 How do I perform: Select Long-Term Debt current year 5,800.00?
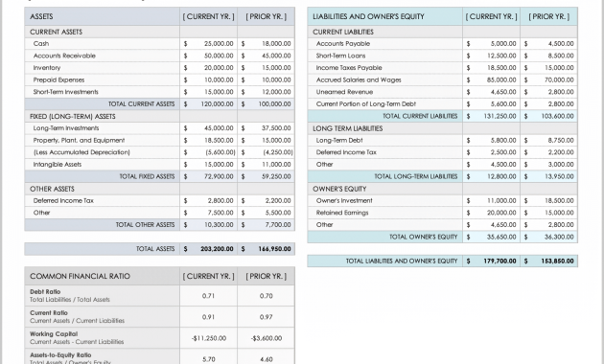[503, 141]
